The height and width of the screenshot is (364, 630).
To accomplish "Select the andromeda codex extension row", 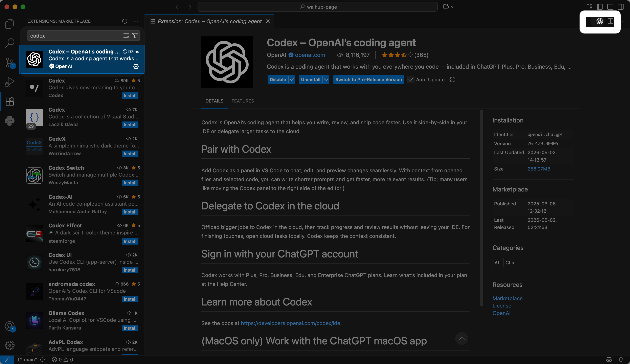I will point(82,291).
